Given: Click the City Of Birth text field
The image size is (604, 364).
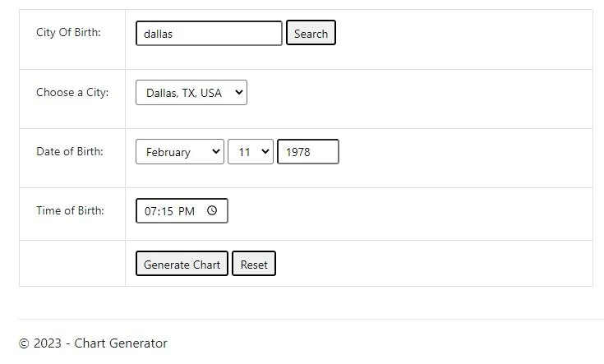Looking at the screenshot, I should pyautogui.click(x=209, y=34).
